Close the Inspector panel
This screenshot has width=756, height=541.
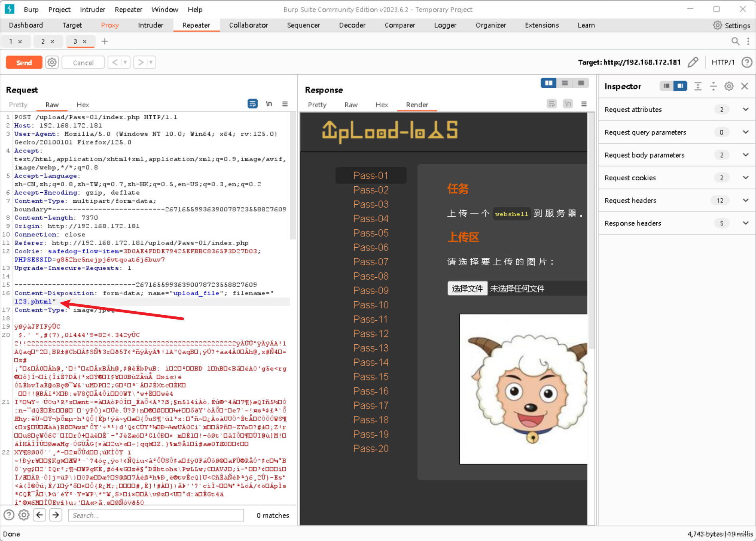744,86
